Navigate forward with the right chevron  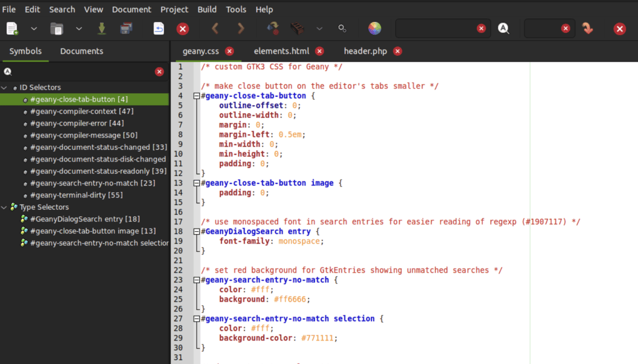click(x=241, y=29)
